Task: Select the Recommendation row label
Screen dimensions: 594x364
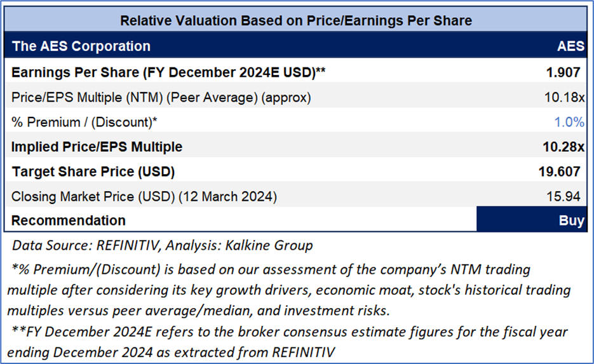Action: point(69,220)
